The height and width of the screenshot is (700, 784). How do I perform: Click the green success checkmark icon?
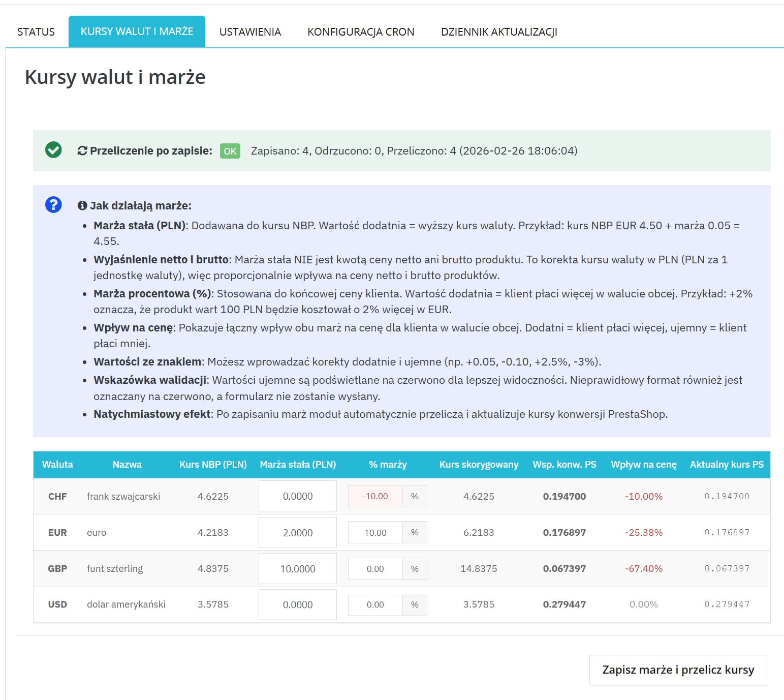(54, 150)
